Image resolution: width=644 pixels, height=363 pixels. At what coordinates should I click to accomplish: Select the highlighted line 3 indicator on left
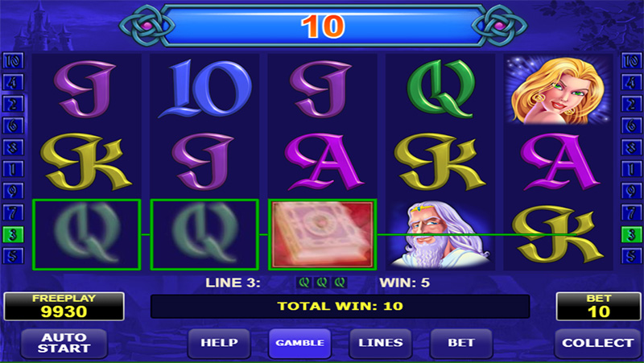click(13, 234)
